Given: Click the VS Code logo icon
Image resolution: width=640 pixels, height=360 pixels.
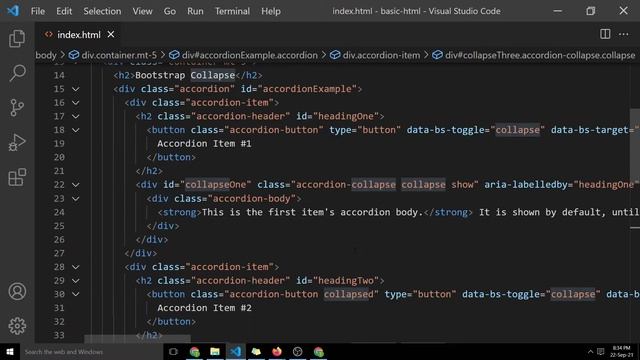Looking at the screenshot, I should click(13, 11).
